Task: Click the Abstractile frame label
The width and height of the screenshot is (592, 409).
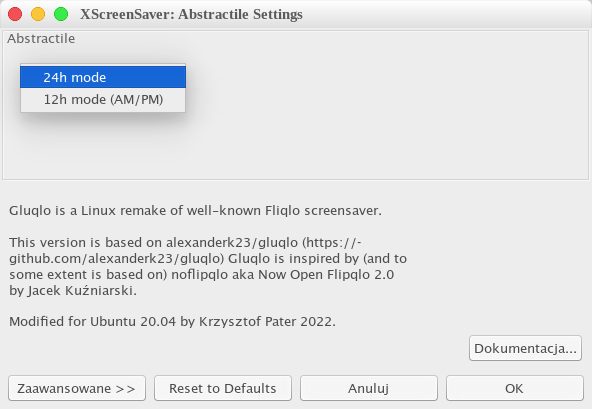Action: (x=41, y=39)
